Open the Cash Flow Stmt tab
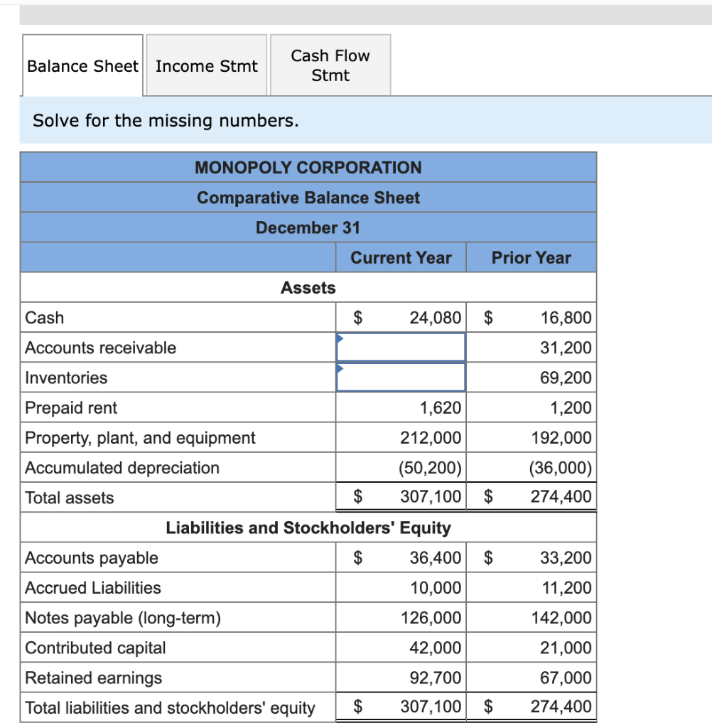The image size is (712, 728). click(329, 65)
